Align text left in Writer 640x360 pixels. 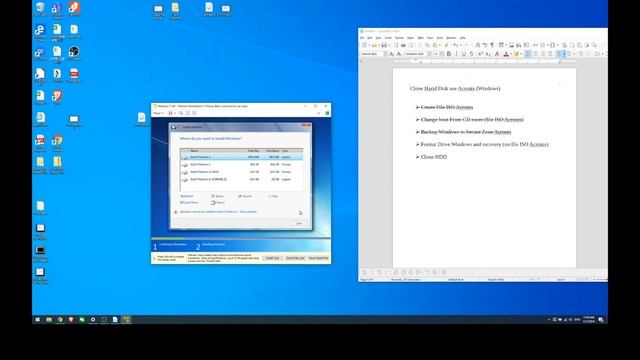(x=527, y=54)
